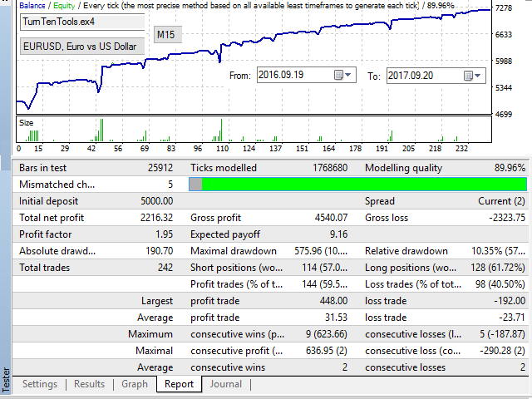Open the Journal tab

pyautogui.click(x=225, y=384)
